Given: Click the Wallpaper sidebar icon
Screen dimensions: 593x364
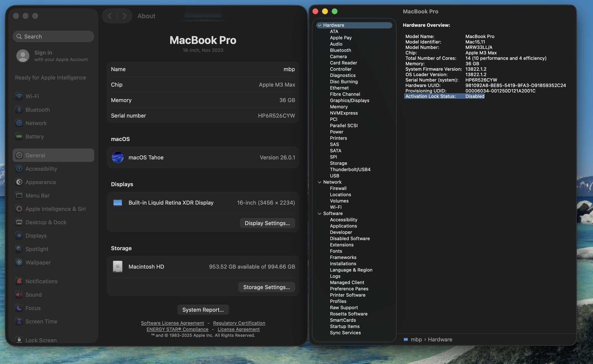Looking at the screenshot, I should pyautogui.click(x=19, y=263).
